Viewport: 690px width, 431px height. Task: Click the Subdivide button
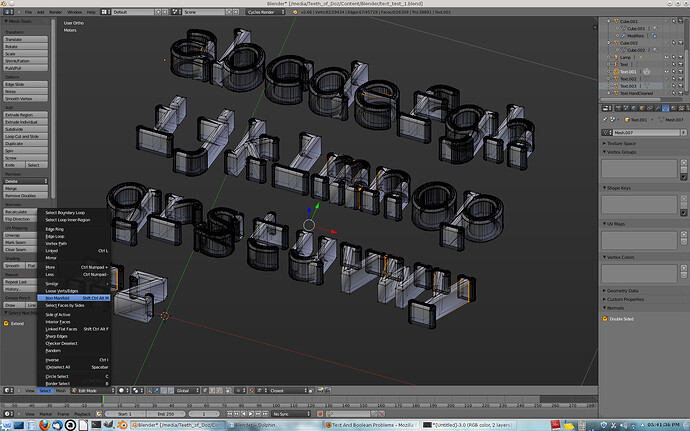pos(26,129)
